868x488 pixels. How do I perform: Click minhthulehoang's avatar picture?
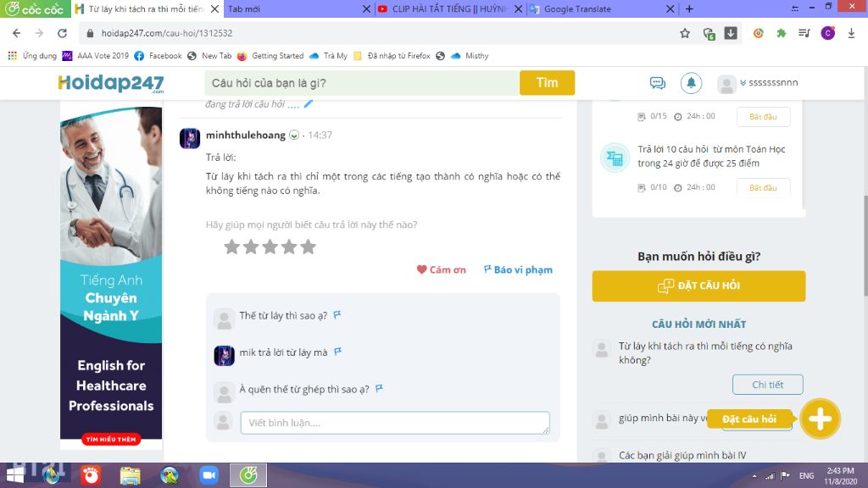[x=190, y=138]
